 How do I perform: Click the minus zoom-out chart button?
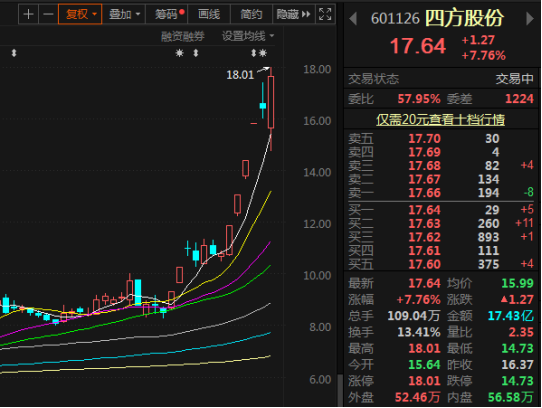click(x=48, y=15)
